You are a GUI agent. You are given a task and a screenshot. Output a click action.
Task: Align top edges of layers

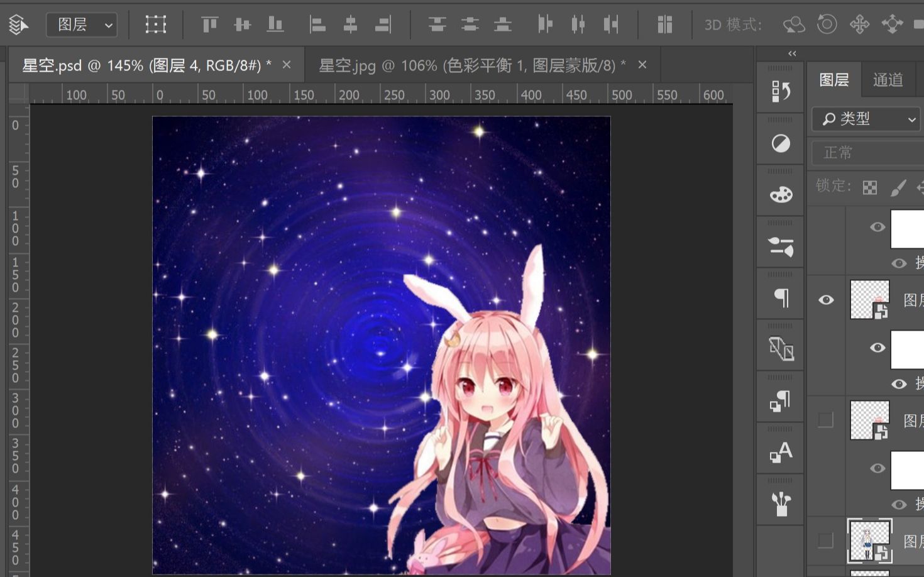209,25
